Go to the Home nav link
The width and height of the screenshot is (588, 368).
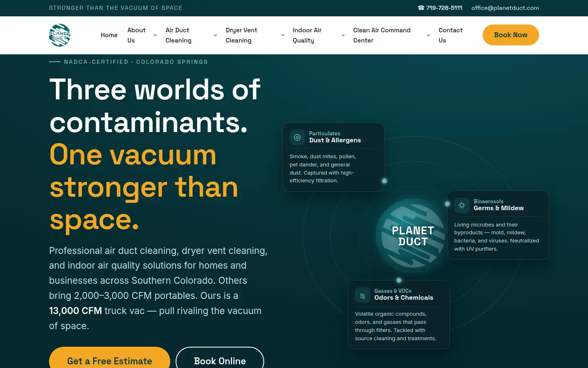(x=109, y=35)
